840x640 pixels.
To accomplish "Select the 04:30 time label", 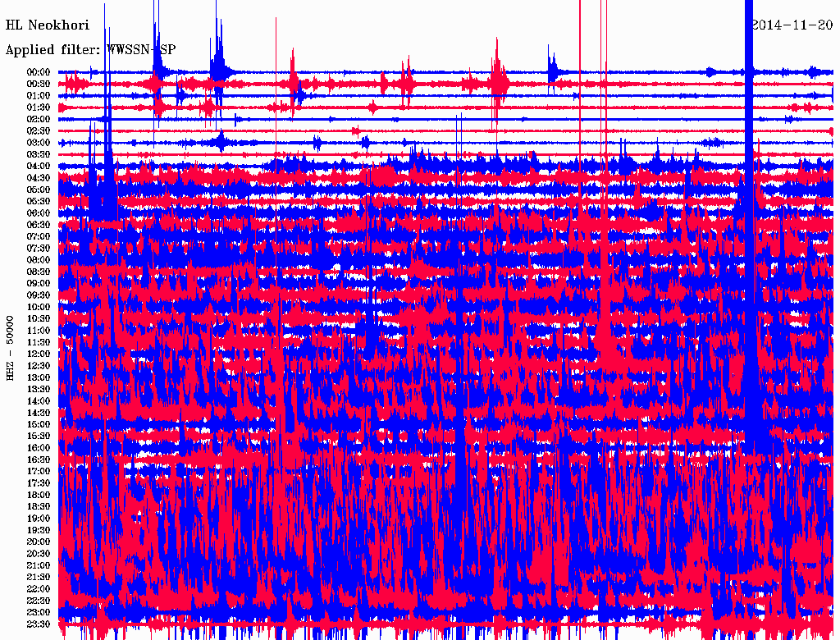I will click(38, 178).
